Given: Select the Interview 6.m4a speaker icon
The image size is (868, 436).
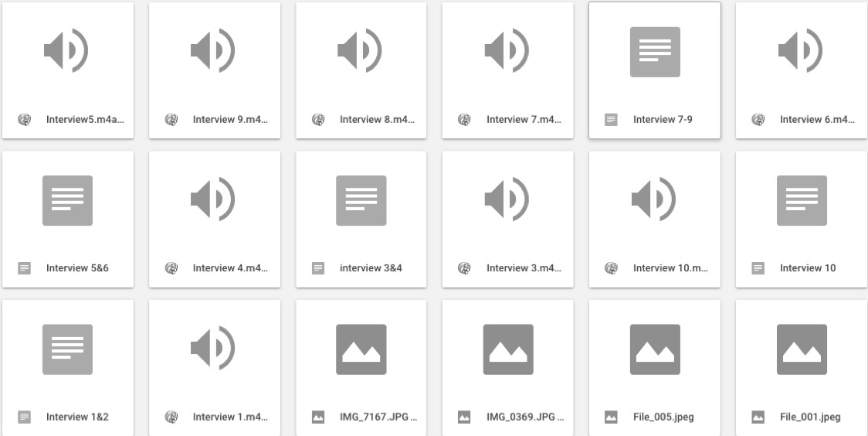Looking at the screenshot, I should (x=801, y=52).
